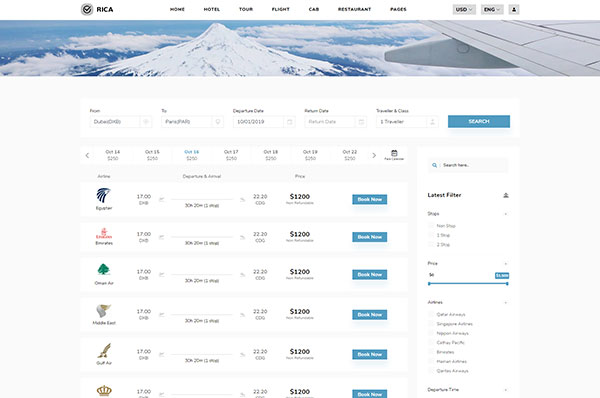The height and width of the screenshot is (398, 600).
Task: Click the Latest Filter collapse icon
Action: click(x=506, y=195)
